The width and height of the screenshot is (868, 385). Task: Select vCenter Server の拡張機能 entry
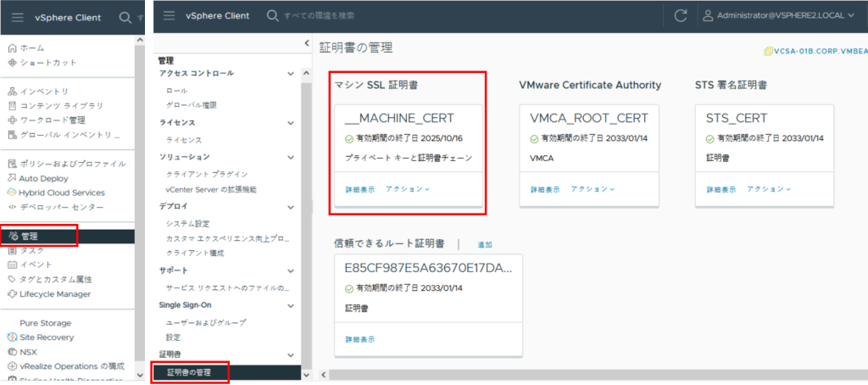pyautogui.click(x=211, y=189)
